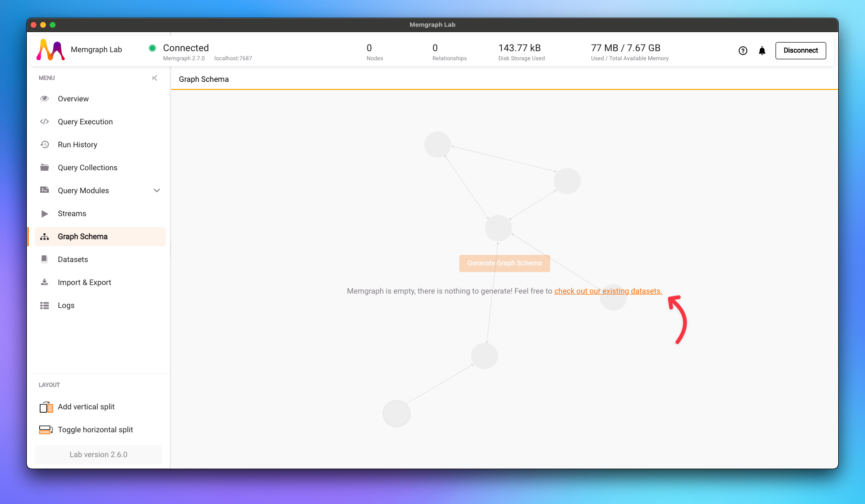Click the Generate Graph Schema button
The width and height of the screenshot is (865, 504).
[x=504, y=263]
